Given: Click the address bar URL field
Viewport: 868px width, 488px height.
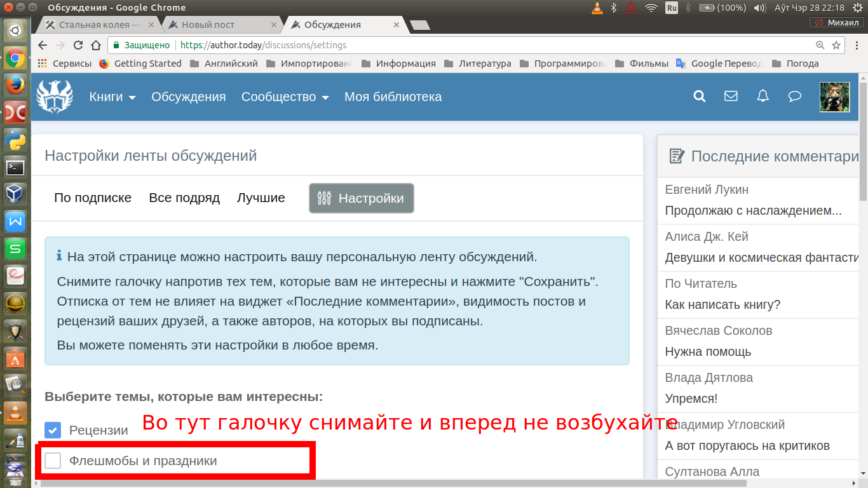Looking at the screenshot, I should [445, 45].
